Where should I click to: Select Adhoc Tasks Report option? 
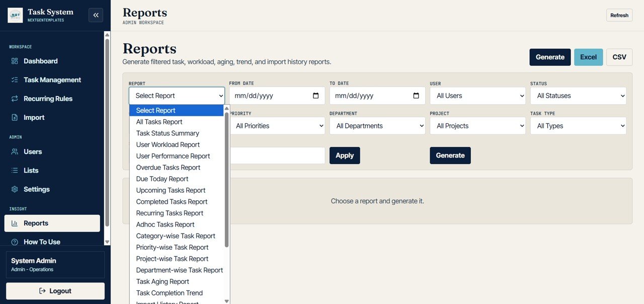click(x=177, y=224)
